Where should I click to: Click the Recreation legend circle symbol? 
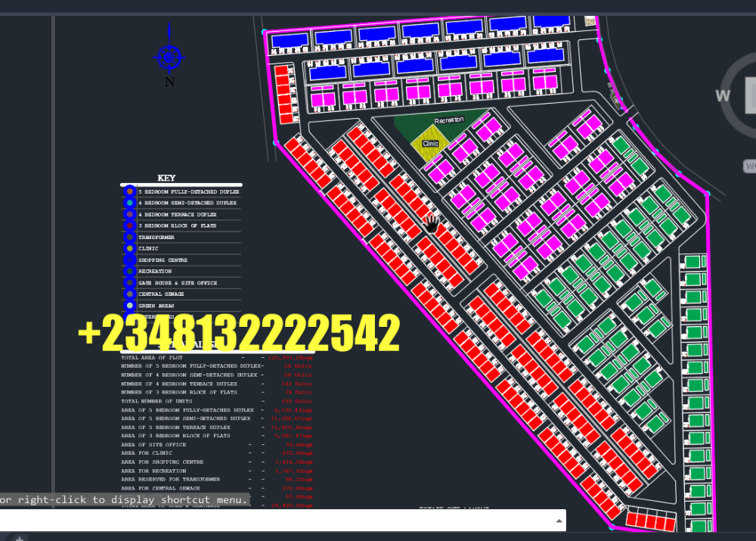(129, 272)
